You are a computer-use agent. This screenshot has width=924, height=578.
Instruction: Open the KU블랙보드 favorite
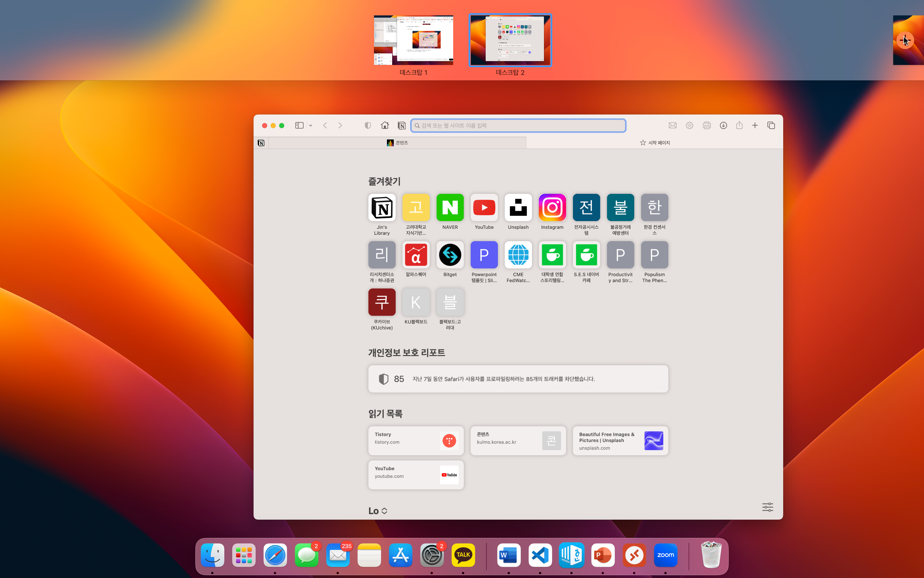pos(416,307)
